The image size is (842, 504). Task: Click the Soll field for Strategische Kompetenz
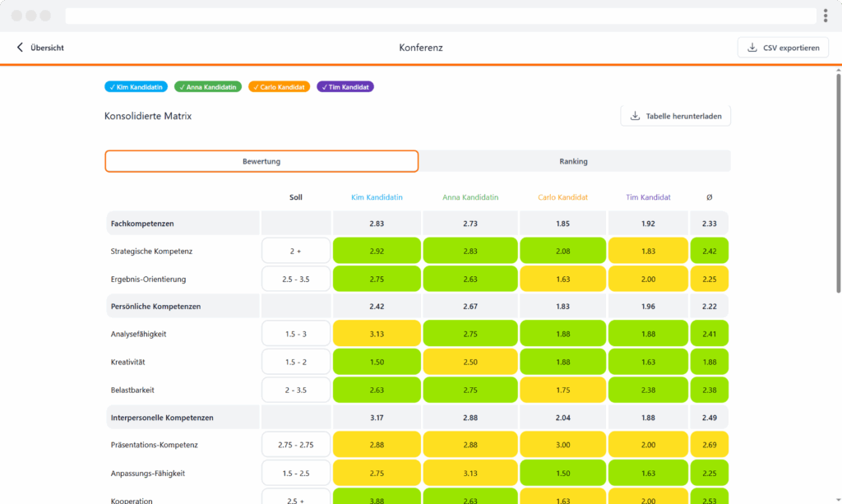(296, 252)
